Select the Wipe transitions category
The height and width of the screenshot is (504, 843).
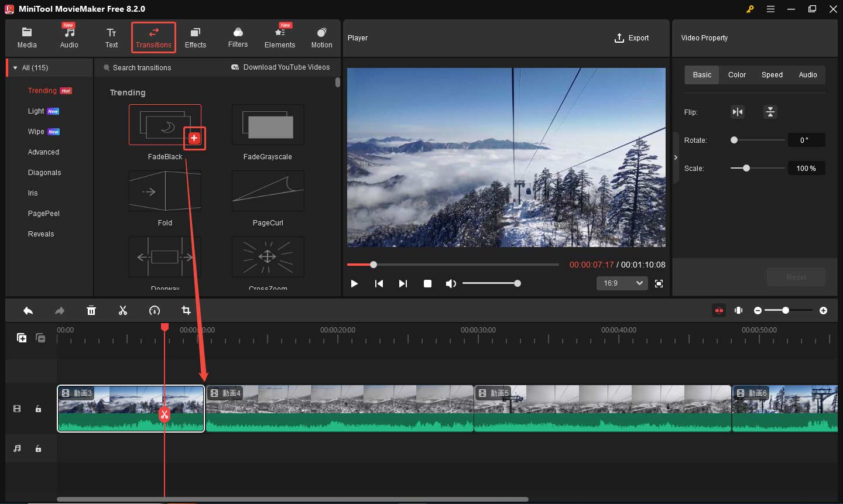pyautogui.click(x=43, y=132)
